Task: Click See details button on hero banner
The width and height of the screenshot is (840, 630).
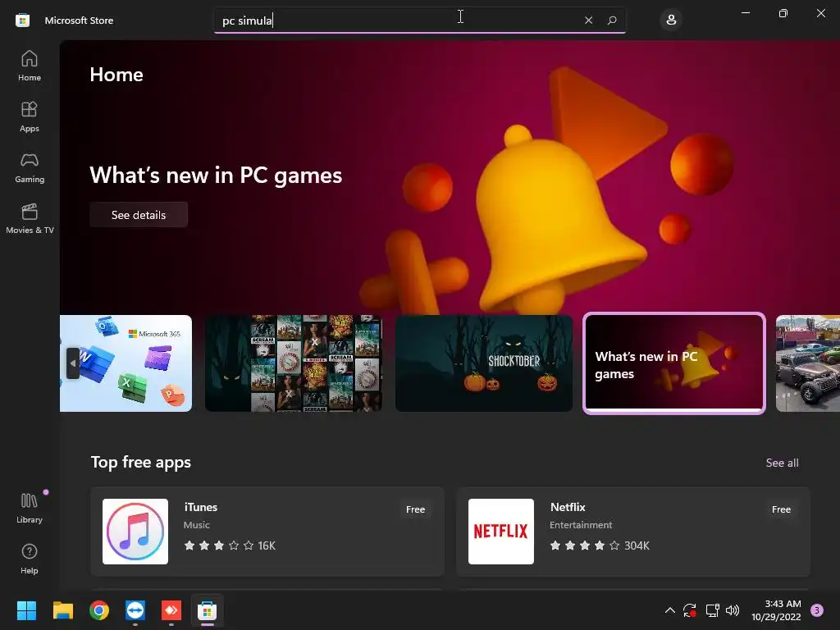Action: pyautogui.click(x=139, y=215)
